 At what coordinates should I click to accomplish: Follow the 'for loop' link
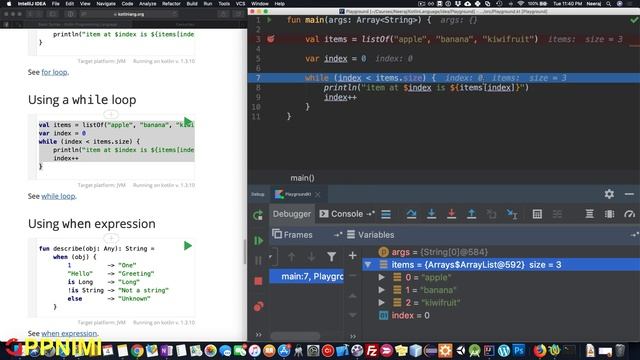[54, 72]
